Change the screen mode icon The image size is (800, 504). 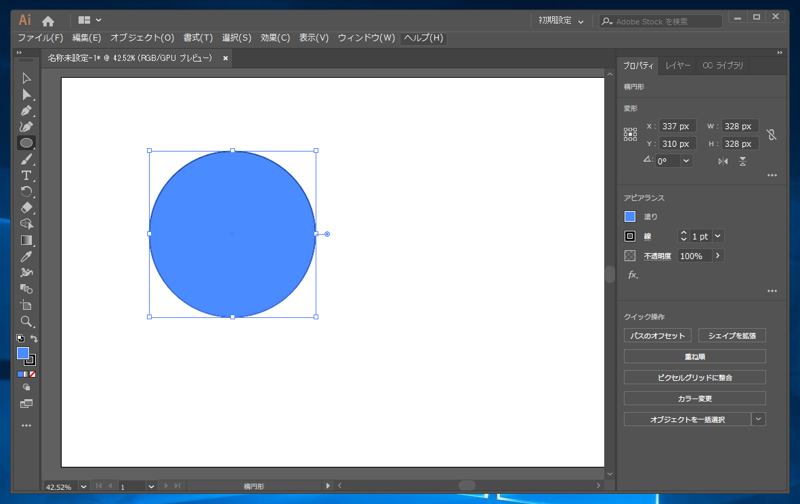pyautogui.click(x=27, y=404)
